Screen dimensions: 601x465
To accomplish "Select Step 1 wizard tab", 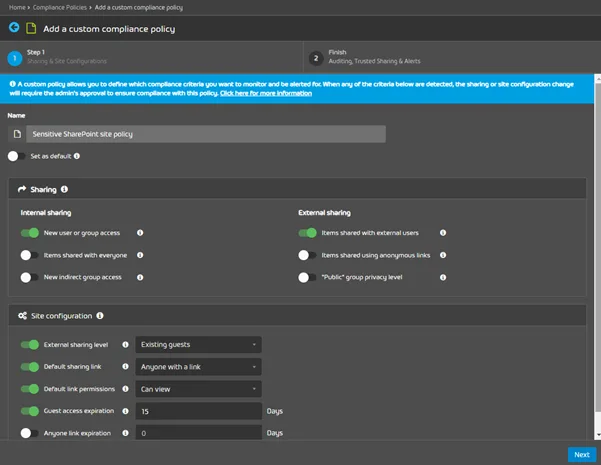I will click(x=151, y=57).
